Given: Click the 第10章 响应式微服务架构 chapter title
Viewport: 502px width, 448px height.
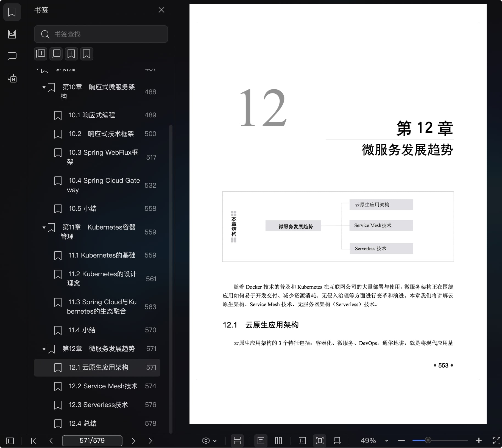Looking at the screenshot, I should [97, 92].
